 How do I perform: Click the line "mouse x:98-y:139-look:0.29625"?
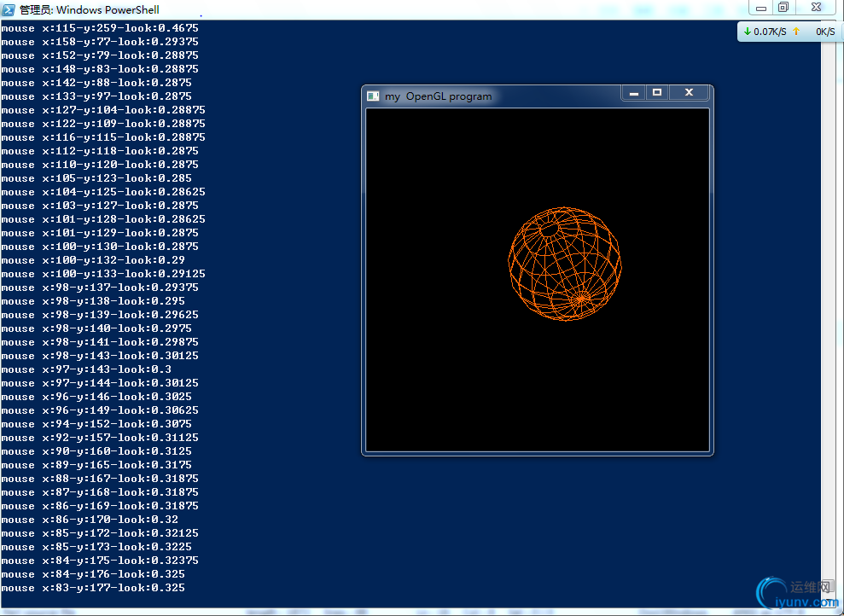point(100,315)
